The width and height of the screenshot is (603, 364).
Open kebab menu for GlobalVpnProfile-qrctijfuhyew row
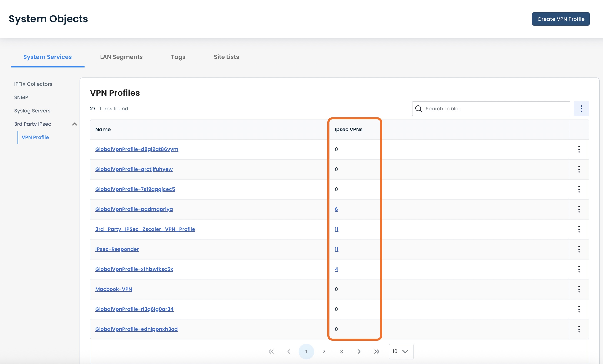coord(579,169)
